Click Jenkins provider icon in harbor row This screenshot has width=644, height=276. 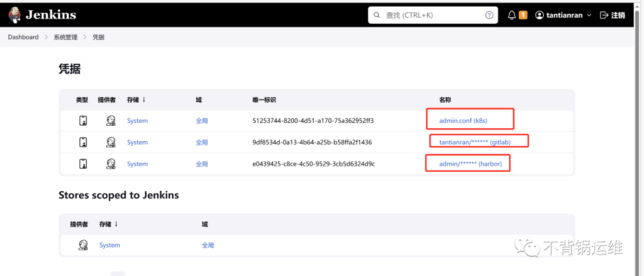pyautogui.click(x=110, y=163)
